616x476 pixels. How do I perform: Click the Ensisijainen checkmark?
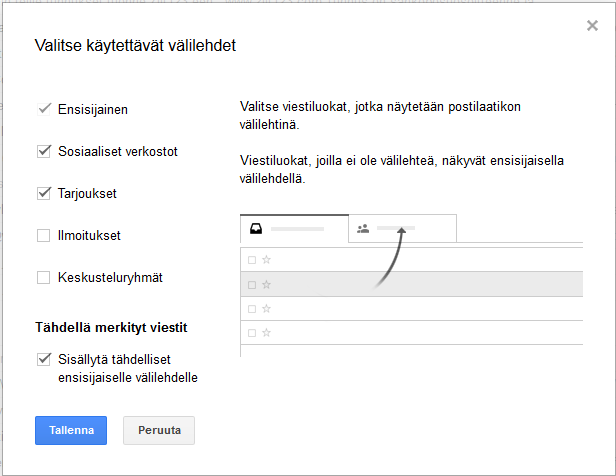tap(44, 109)
